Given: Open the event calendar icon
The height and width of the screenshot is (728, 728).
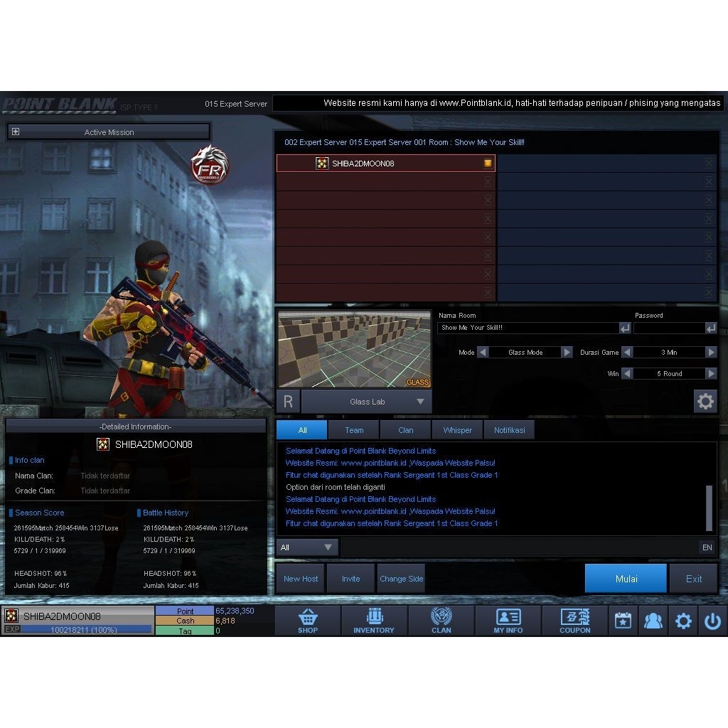Looking at the screenshot, I should coord(623,621).
